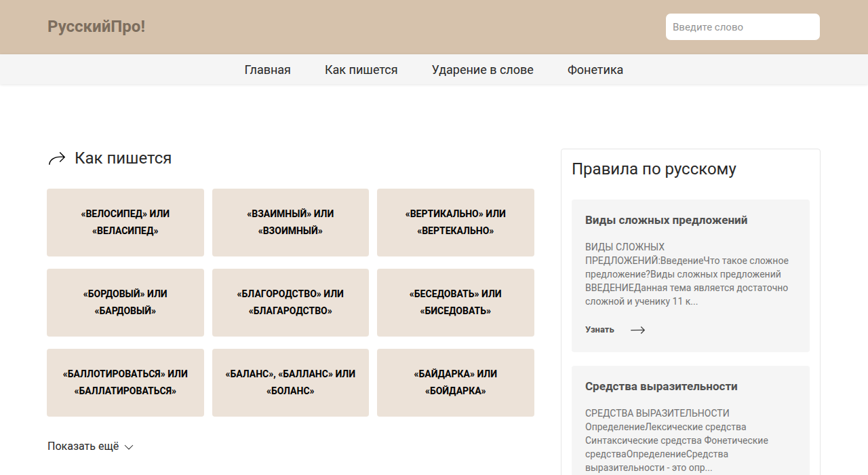Click the curved arrow icon beside Как пишется
Viewport: 868px width, 475px height.
pyautogui.click(x=56, y=159)
